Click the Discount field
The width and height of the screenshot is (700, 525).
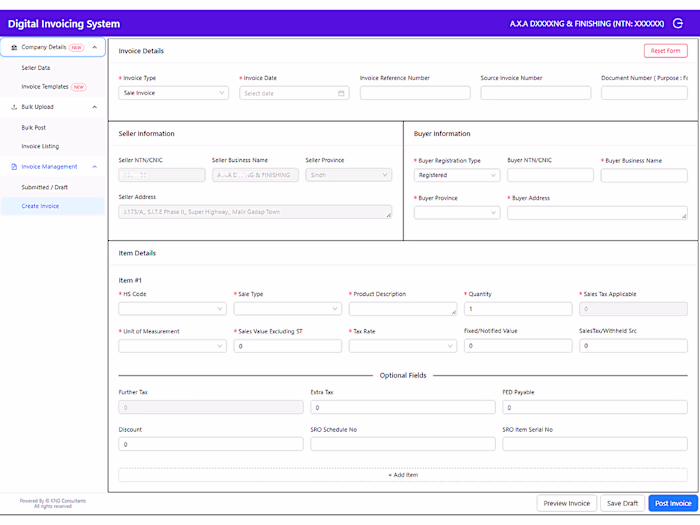pyautogui.click(x=211, y=444)
